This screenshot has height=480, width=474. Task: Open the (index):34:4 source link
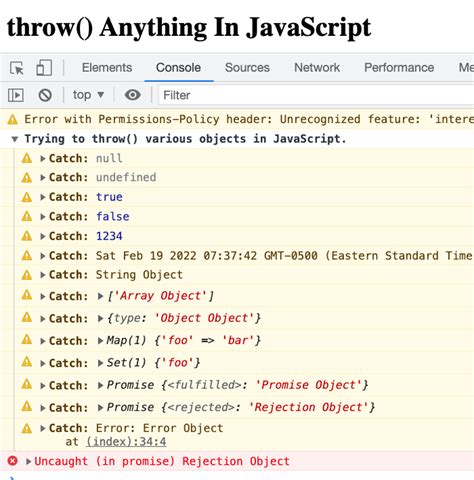[126, 442]
